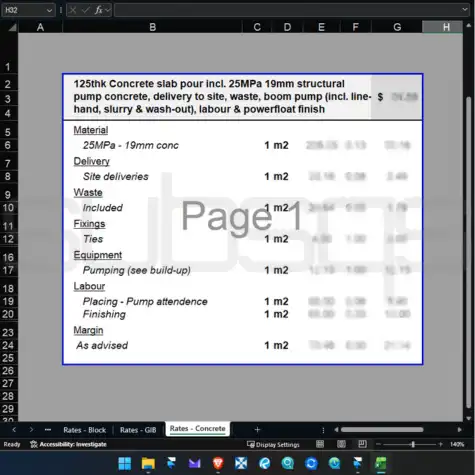
Task: Select row 6 header
Action: click(8, 145)
